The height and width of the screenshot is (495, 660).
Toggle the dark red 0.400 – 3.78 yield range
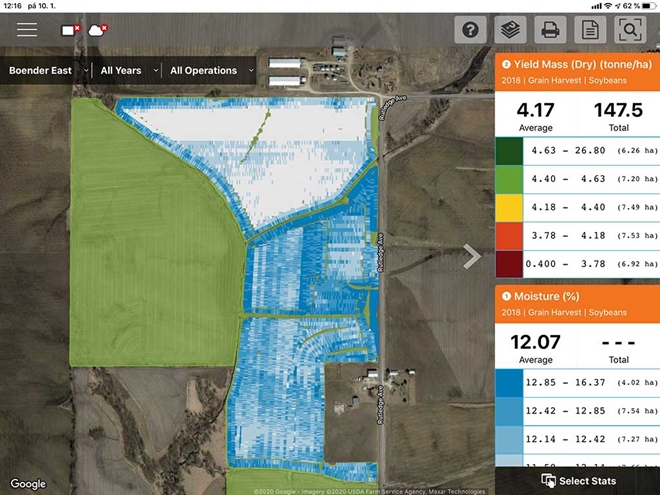(x=577, y=264)
